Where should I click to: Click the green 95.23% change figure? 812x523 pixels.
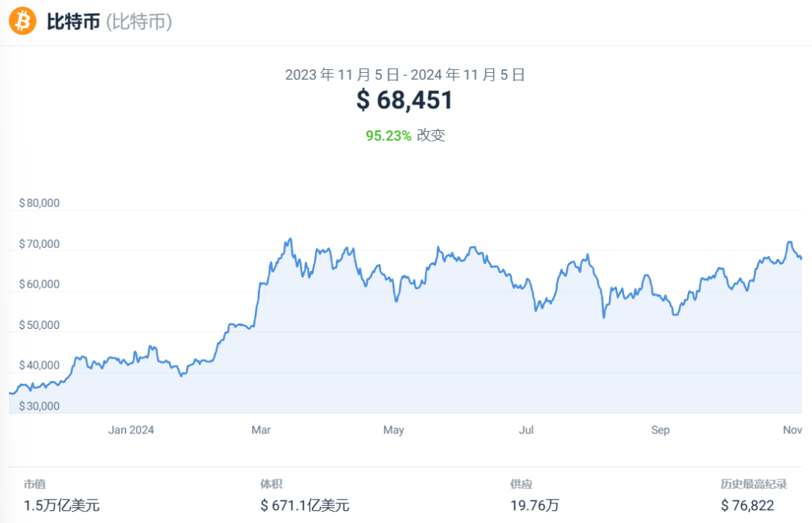tap(388, 135)
